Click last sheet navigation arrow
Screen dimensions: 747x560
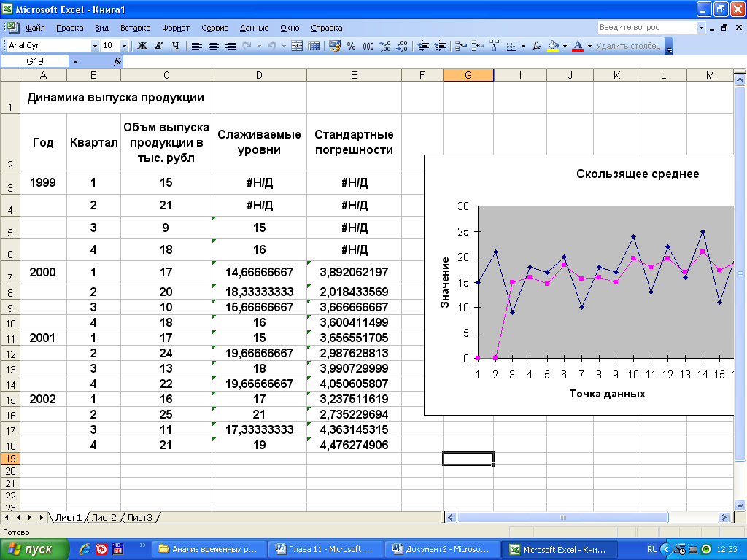coord(42,517)
